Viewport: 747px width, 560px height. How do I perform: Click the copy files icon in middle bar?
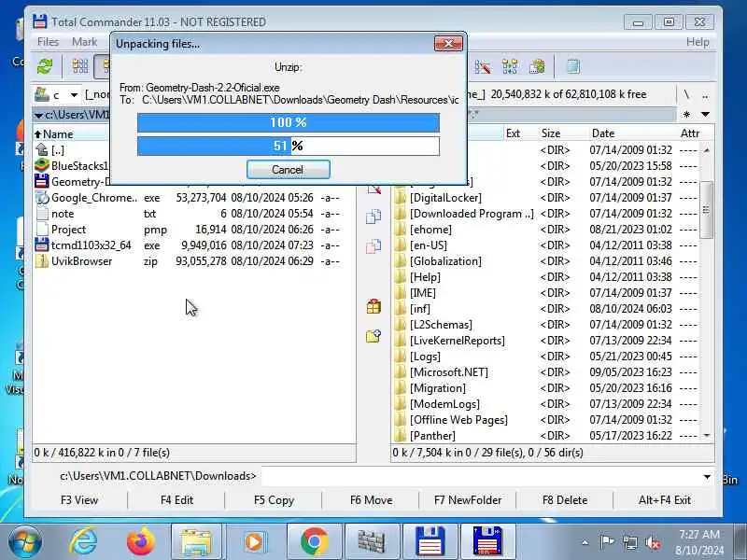click(373, 217)
